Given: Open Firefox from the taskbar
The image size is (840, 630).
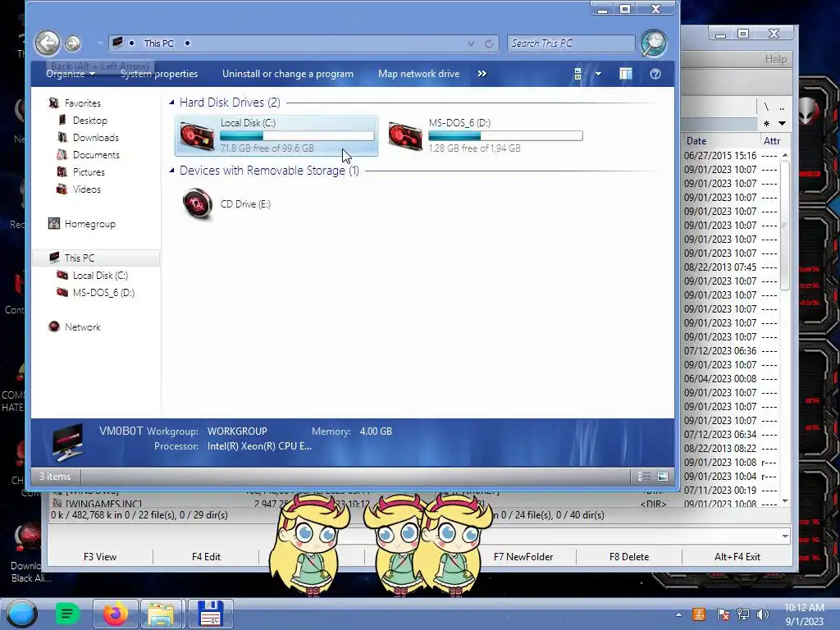Looking at the screenshot, I should point(116,614).
